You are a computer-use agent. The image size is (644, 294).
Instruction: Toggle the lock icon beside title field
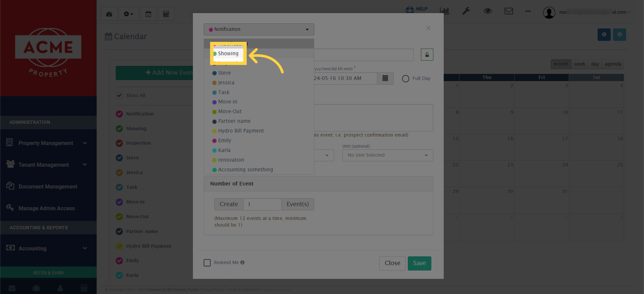point(427,55)
